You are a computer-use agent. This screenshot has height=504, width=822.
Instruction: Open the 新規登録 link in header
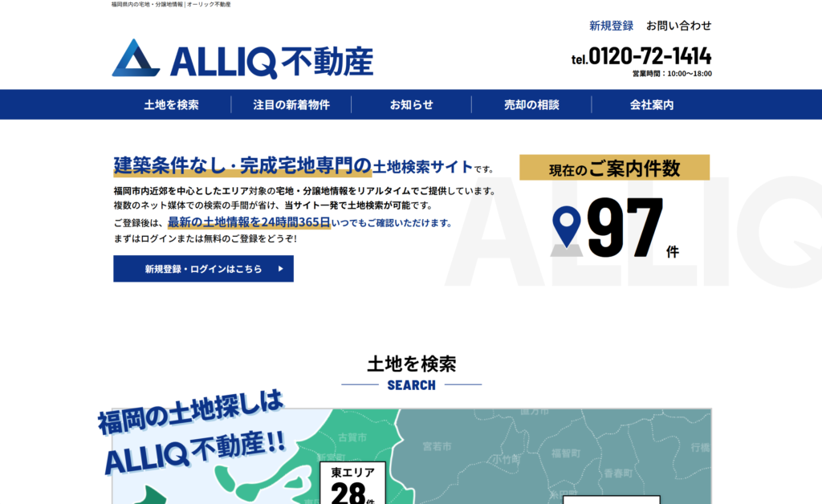coord(611,26)
